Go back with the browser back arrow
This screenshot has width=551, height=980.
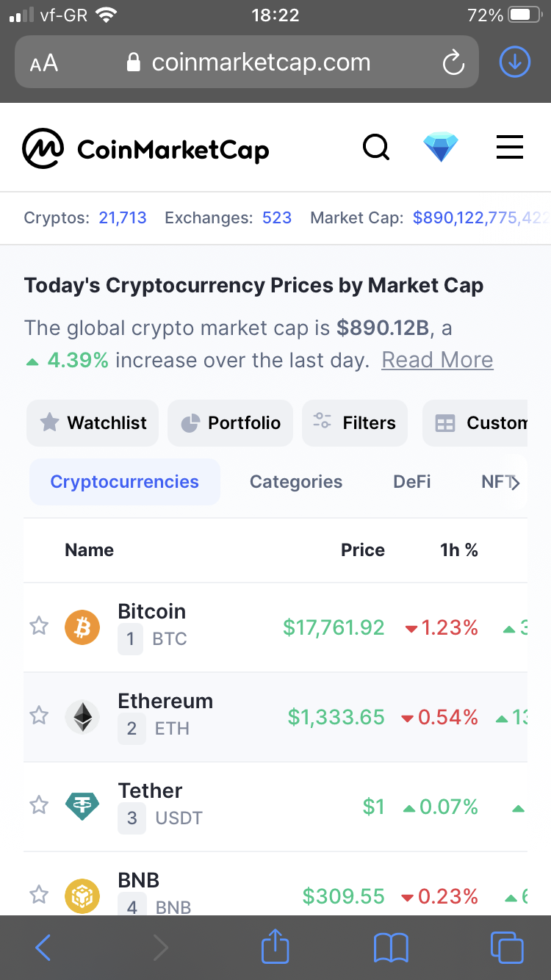(43, 948)
